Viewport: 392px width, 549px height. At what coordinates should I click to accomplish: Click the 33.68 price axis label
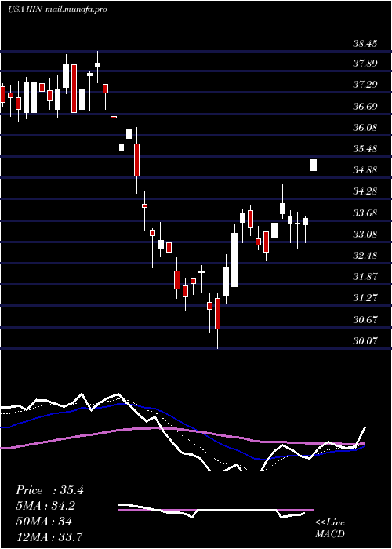(x=365, y=213)
